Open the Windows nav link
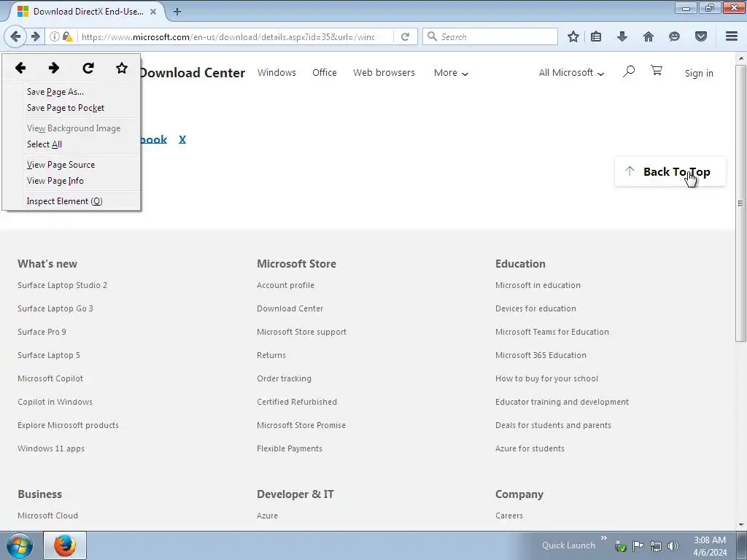747x560 pixels. 276,72
